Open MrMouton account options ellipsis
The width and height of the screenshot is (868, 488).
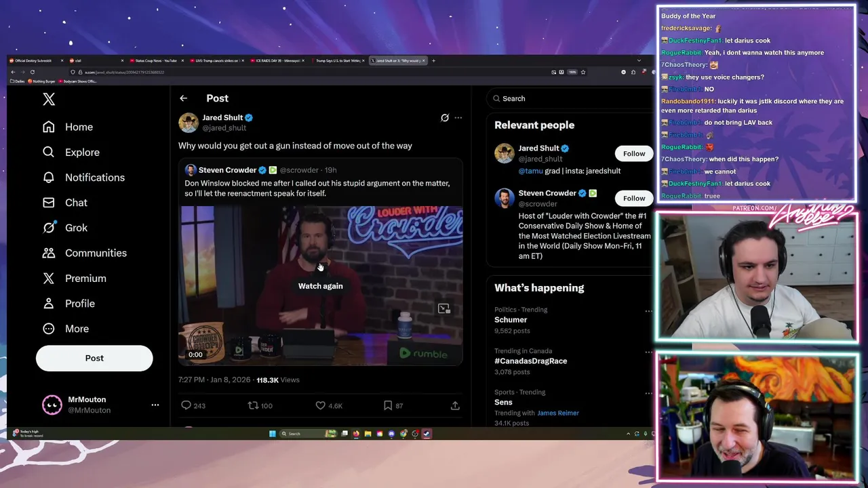tap(155, 405)
